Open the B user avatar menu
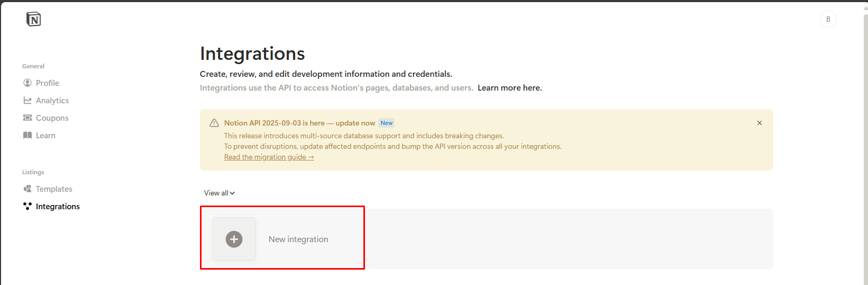 pyautogui.click(x=828, y=19)
